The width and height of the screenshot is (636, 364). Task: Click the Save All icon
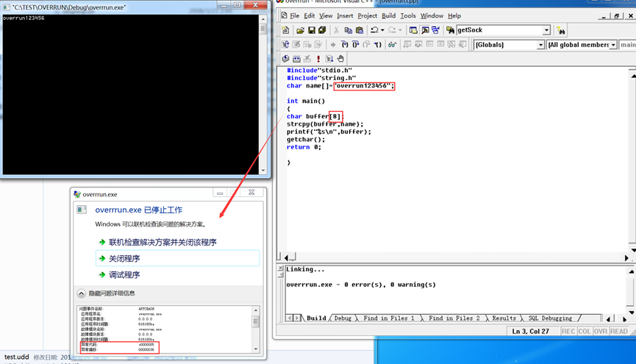pyautogui.click(x=323, y=30)
